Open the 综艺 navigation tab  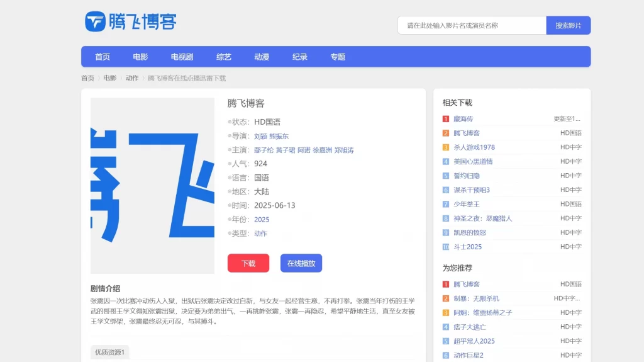click(224, 57)
